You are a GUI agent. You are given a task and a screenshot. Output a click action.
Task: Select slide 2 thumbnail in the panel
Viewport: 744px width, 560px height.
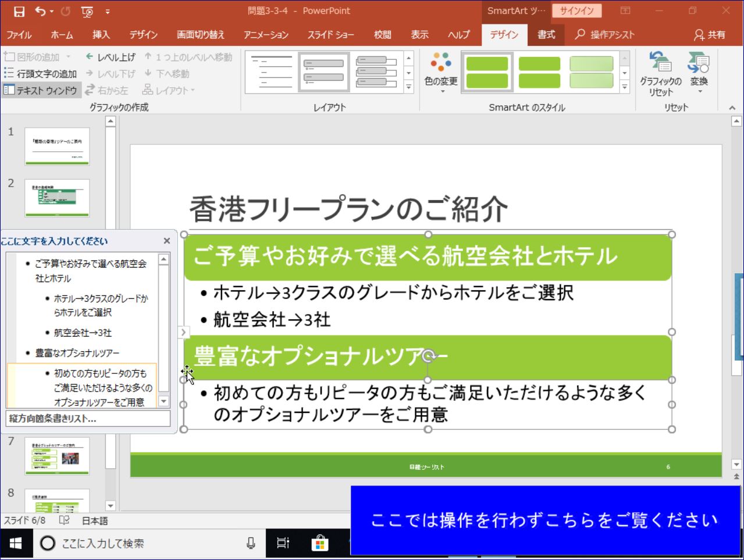click(x=57, y=198)
